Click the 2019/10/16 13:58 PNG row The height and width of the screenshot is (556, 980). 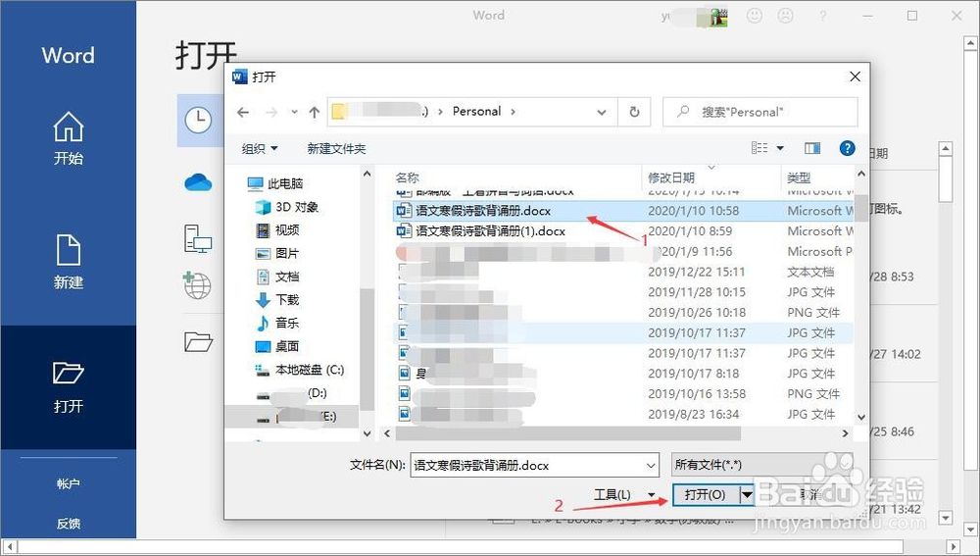(x=622, y=394)
